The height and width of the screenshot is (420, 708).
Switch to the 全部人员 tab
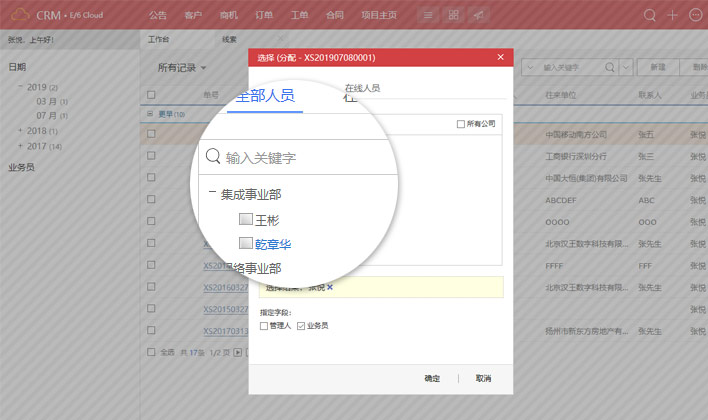264,96
